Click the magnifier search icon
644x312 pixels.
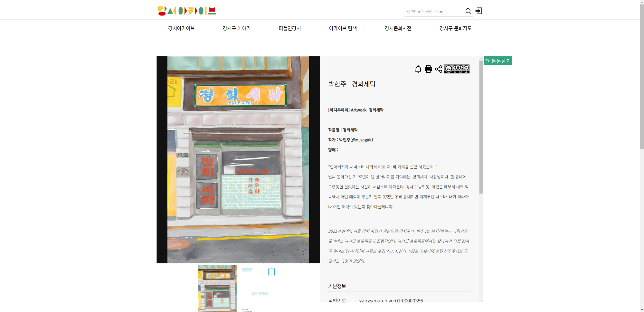click(x=468, y=11)
